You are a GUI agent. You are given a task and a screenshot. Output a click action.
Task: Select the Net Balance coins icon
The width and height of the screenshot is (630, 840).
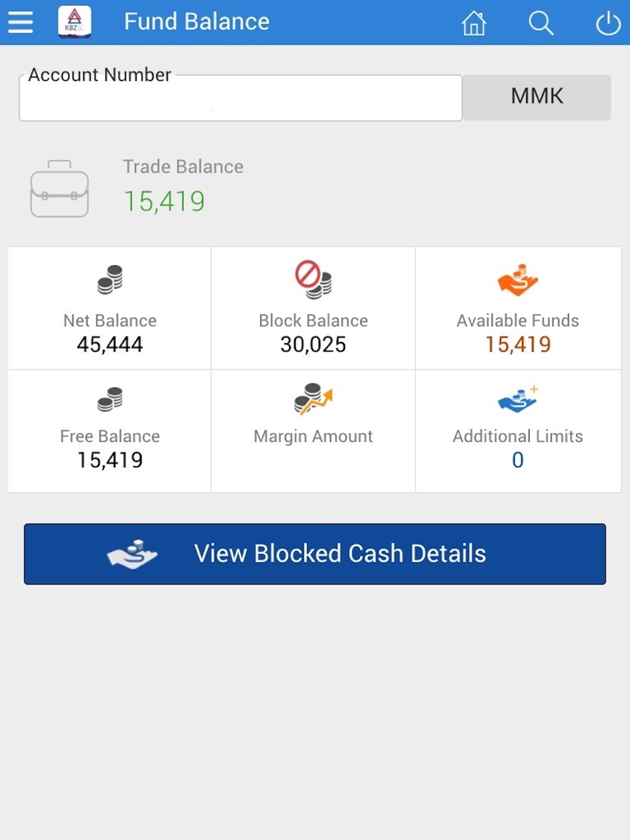point(110,279)
